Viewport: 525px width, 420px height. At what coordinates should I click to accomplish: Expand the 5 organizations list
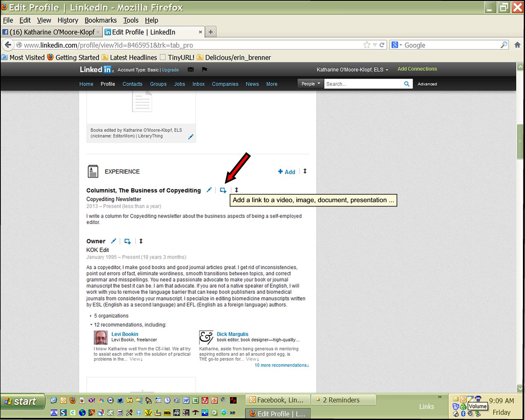click(109, 316)
